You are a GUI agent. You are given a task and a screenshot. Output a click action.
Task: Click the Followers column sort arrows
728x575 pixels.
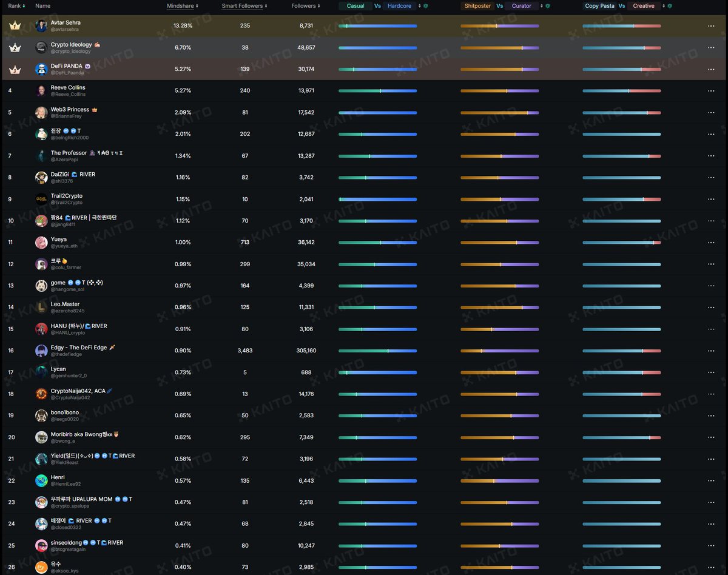tap(319, 6)
